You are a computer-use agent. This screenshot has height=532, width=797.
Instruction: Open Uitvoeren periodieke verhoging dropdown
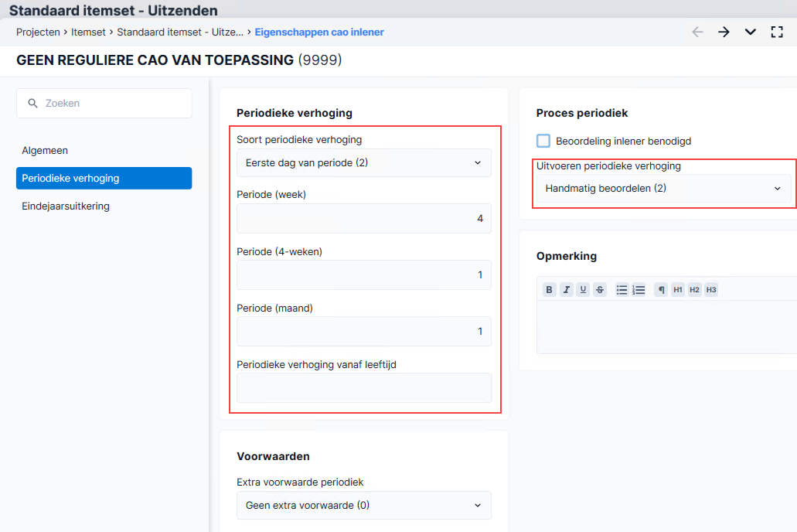click(664, 188)
